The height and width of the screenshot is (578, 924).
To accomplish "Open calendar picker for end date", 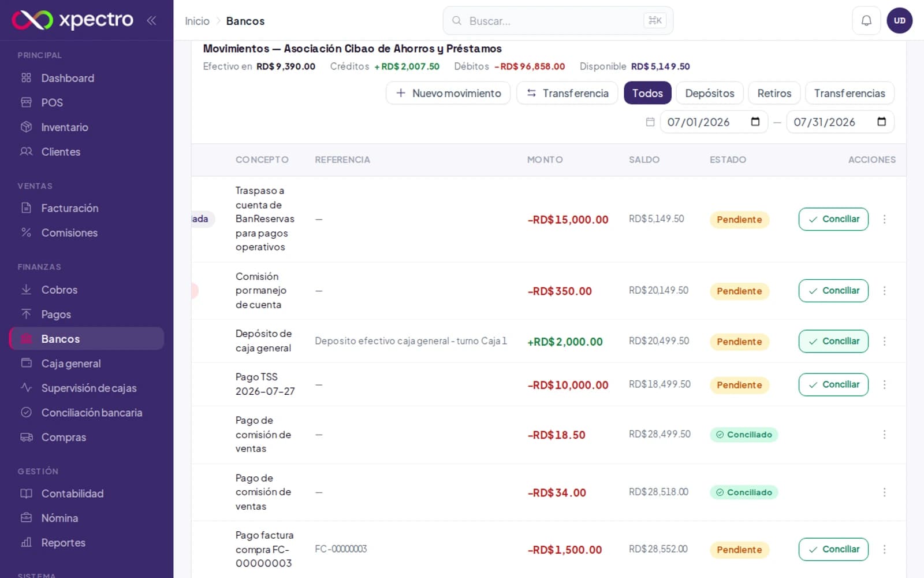I will click(x=881, y=121).
